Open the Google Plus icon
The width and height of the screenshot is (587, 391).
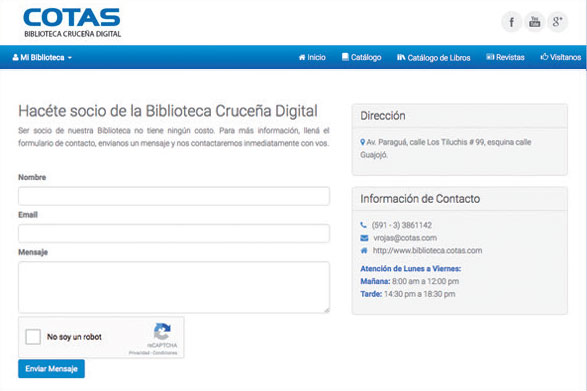click(x=557, y=22)
